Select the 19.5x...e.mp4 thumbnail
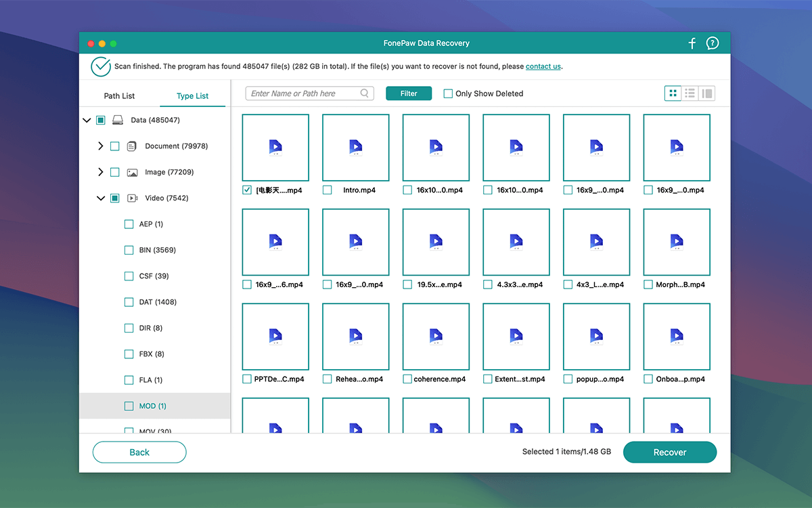Image resolution: width=812 pixels, height=508 pixels. pos(436,242)
